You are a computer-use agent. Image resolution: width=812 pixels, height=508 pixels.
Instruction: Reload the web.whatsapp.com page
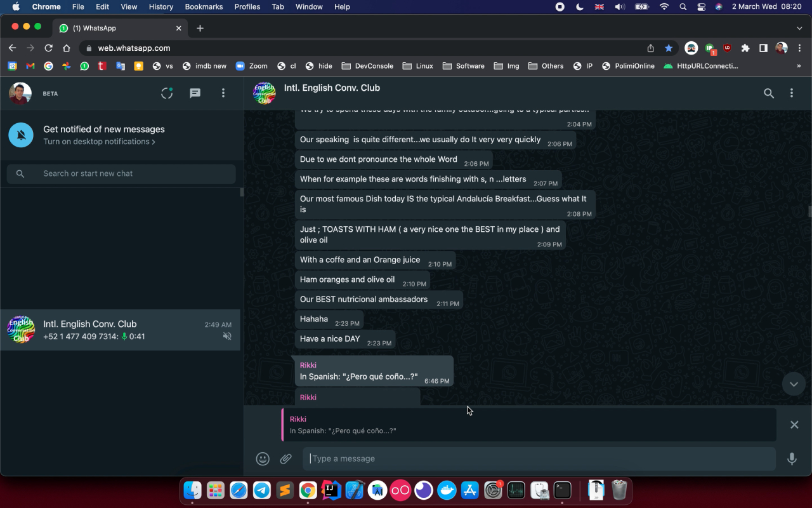[x=48, y=48]
